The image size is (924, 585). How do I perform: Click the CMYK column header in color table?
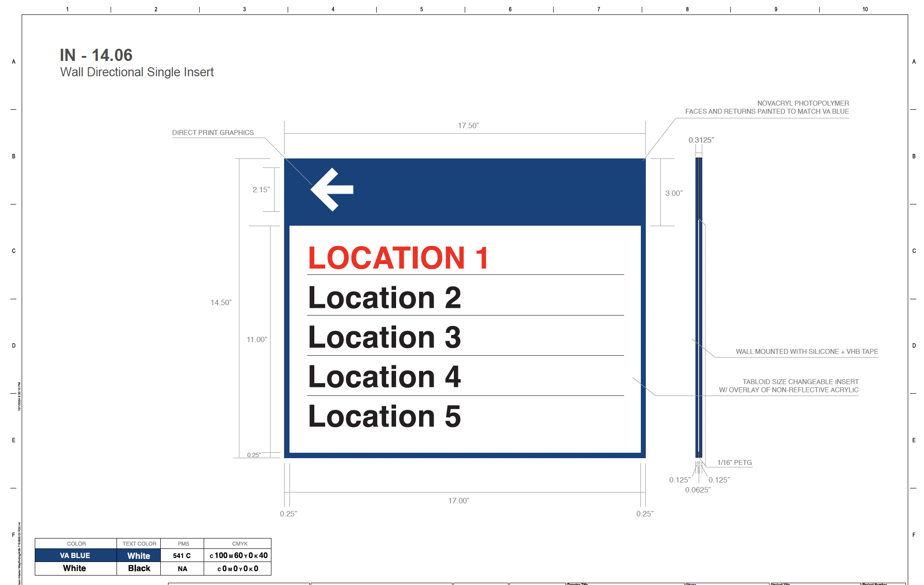(240, 543)
